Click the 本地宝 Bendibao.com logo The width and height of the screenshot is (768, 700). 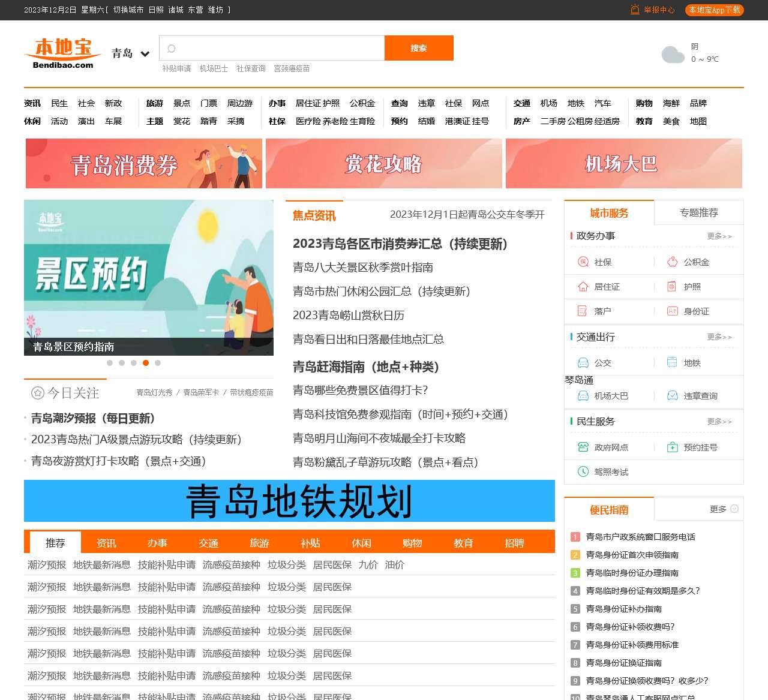point(63,53)
